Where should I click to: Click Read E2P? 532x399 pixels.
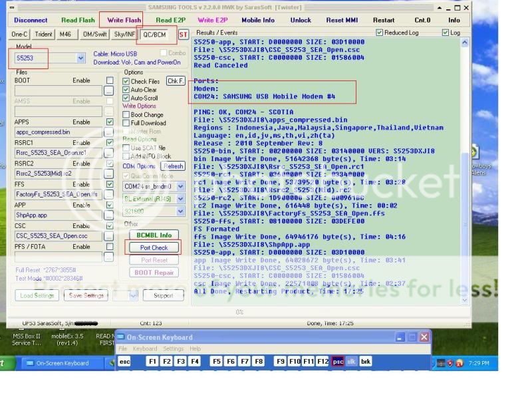[x=171, y=21]
